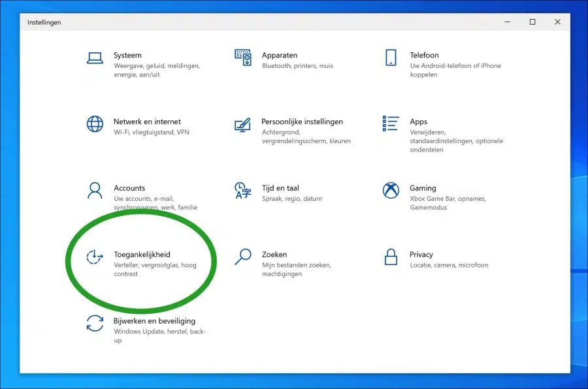
Task: Click the Netwerk en internet globe icon
Action: 95,124
